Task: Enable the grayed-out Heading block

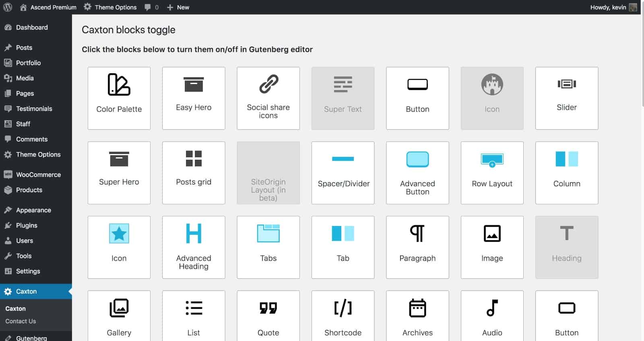Action: coord(567,247)
